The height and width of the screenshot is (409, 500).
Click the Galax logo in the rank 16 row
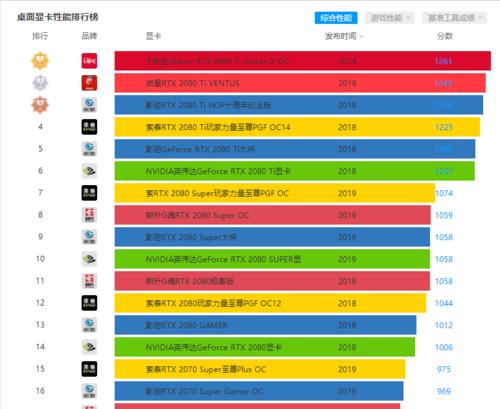(89, 391)
